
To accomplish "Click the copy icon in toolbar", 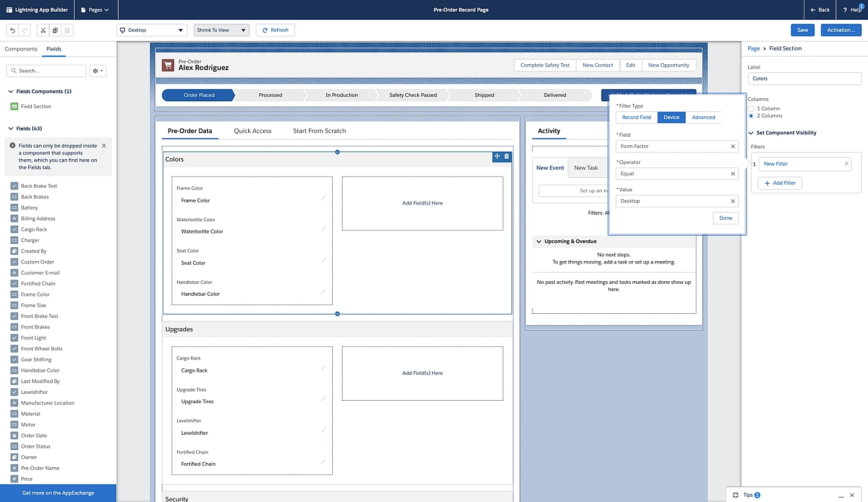I will click(x=55, y=30).
